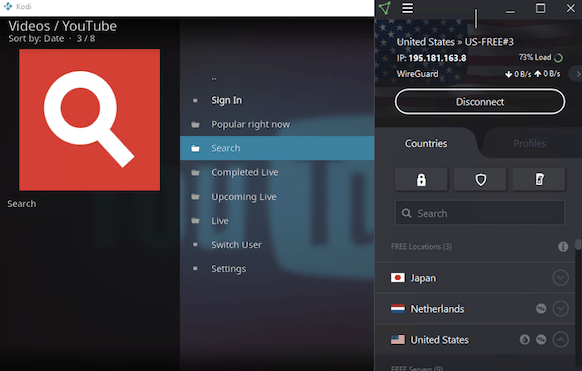Click the P2P icon on United States row
Image resolution: width=582 pixels, height=371 pixels.
pos(541,339)
